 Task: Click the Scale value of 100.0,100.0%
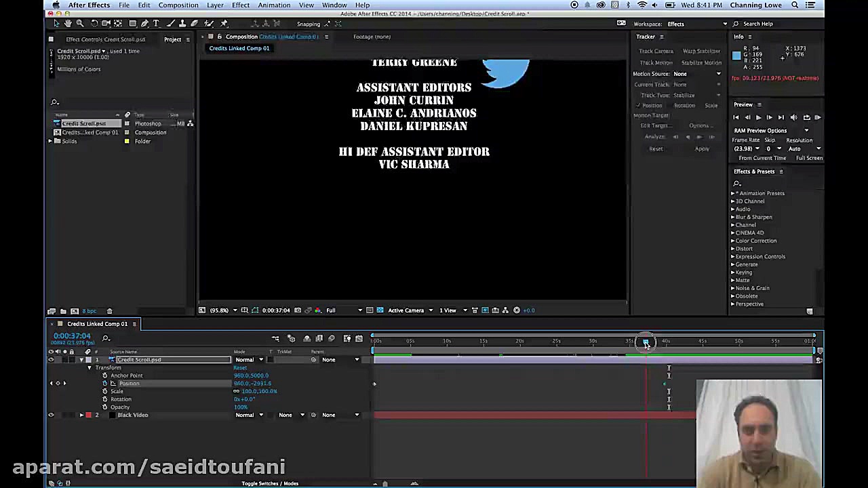(x=259, y=391)
